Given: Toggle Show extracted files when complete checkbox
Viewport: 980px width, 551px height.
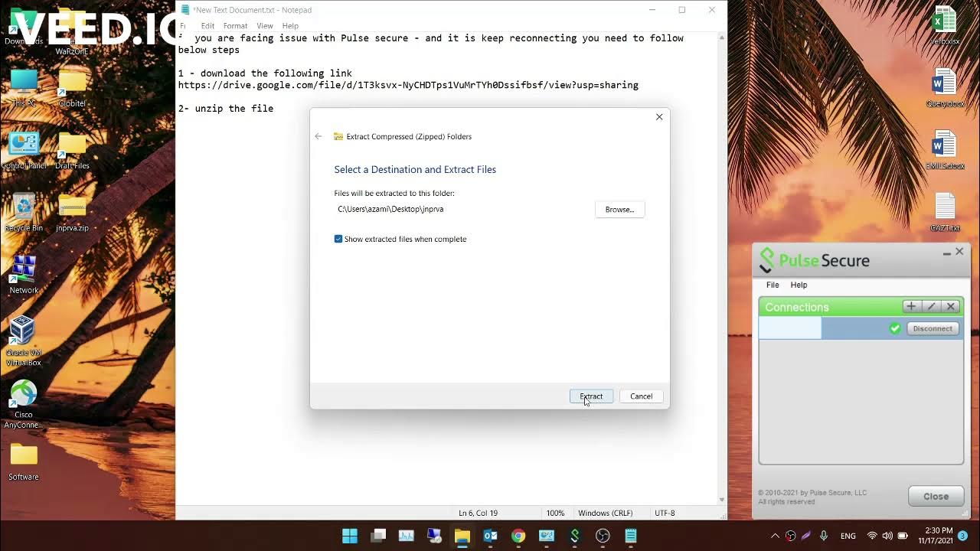Looking at the screenshot, I should (338, 239).
